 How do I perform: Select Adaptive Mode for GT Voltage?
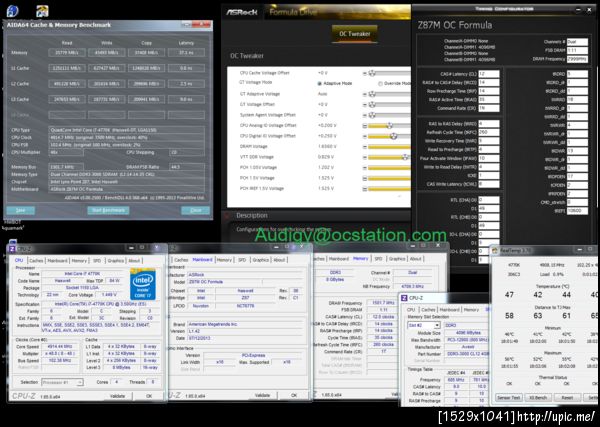pyautogui.click(x=320, y=83)
